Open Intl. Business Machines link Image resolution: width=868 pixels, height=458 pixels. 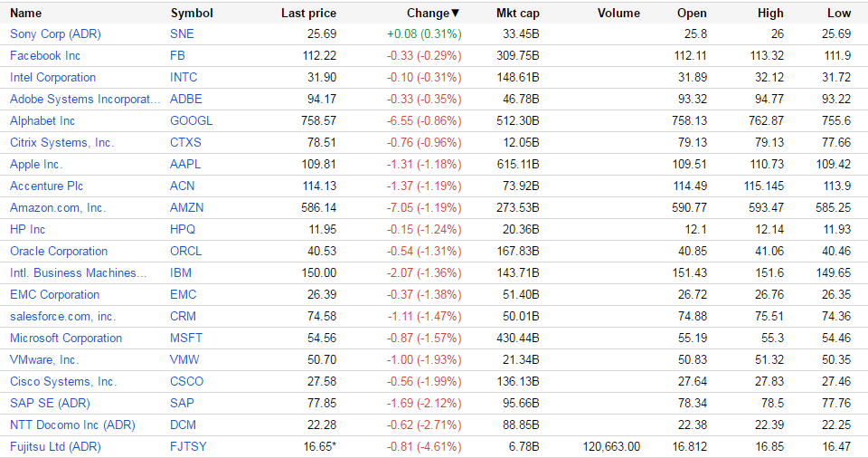pos(78,273)
